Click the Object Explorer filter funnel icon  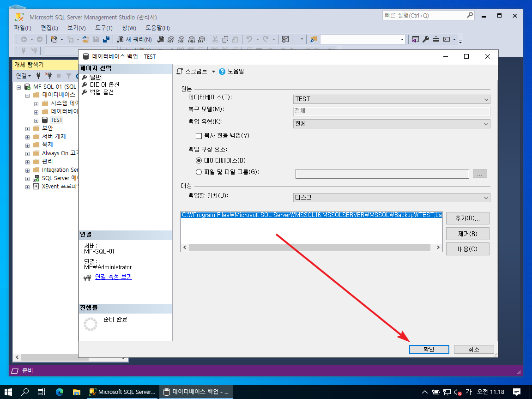[x=69, y=76]
